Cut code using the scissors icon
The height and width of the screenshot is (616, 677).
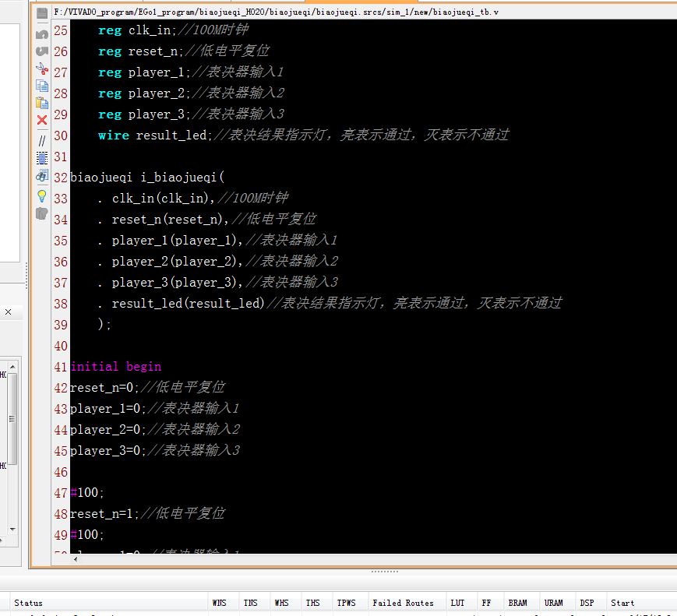(41, 69)
